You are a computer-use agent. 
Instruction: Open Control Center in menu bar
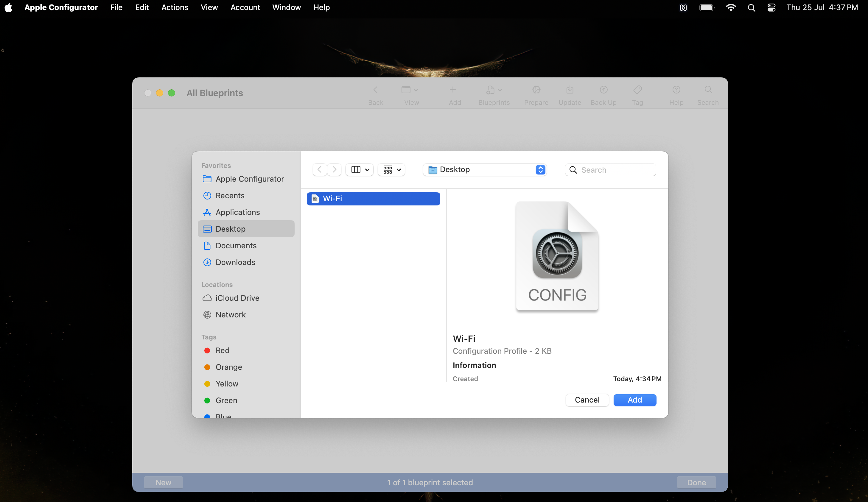coord(771,7)
